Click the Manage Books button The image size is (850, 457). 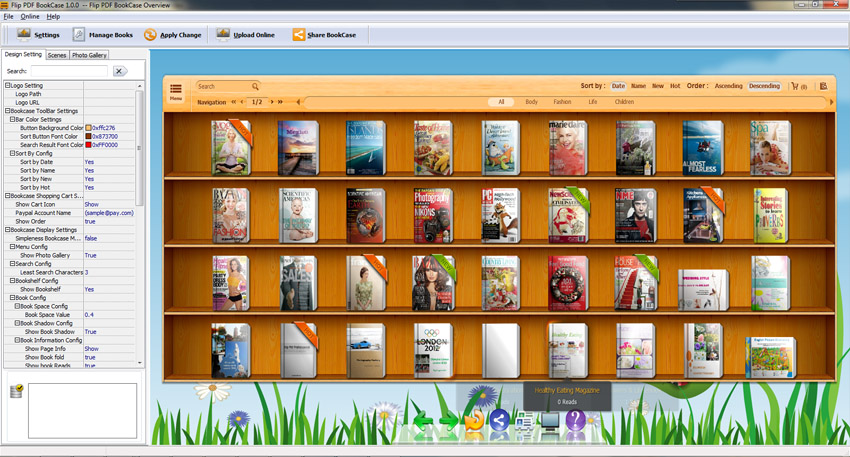(x=102, y=35)
